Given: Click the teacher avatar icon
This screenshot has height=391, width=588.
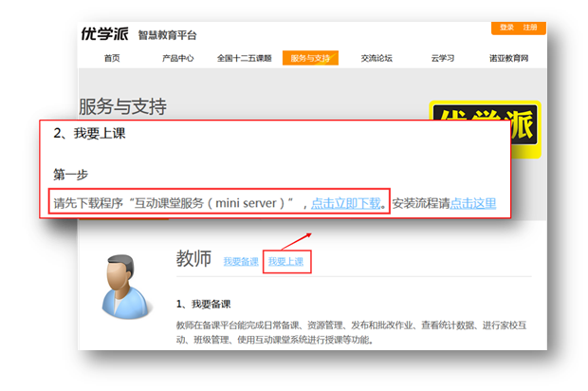Looking at the screenshot, I should (x=128, y=284).
